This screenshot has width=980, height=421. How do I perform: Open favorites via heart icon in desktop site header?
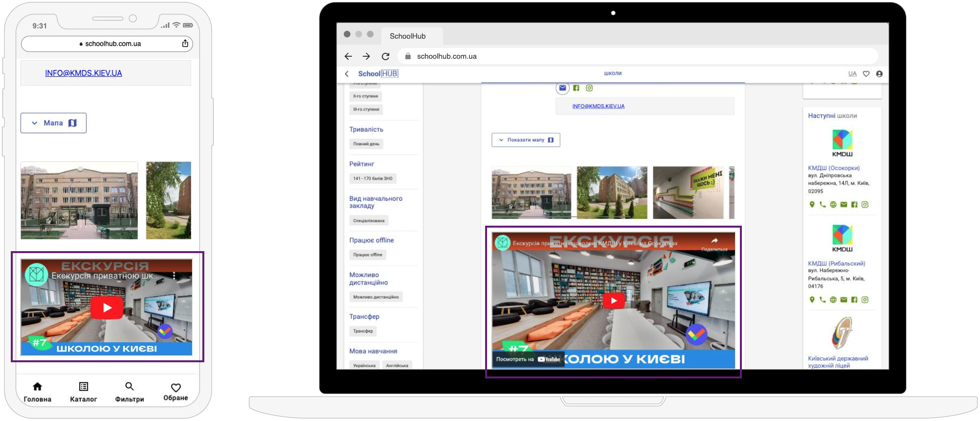click(x=866, y=74)
